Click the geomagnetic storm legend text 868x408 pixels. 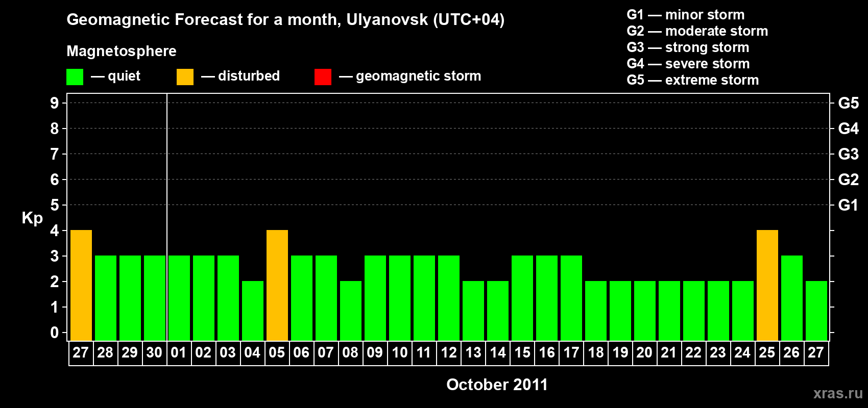tap(418, 76)
